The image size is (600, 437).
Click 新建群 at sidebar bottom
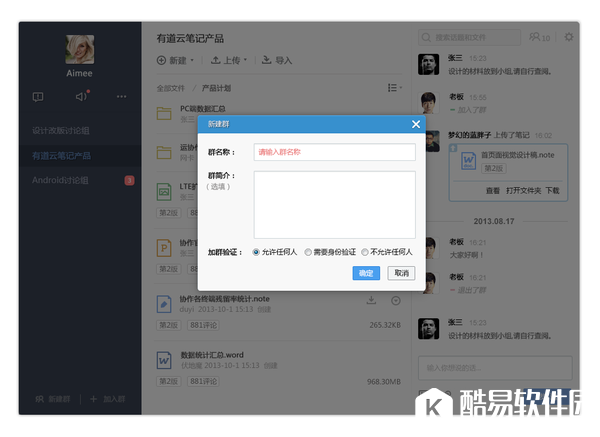[x=53, y=399]
